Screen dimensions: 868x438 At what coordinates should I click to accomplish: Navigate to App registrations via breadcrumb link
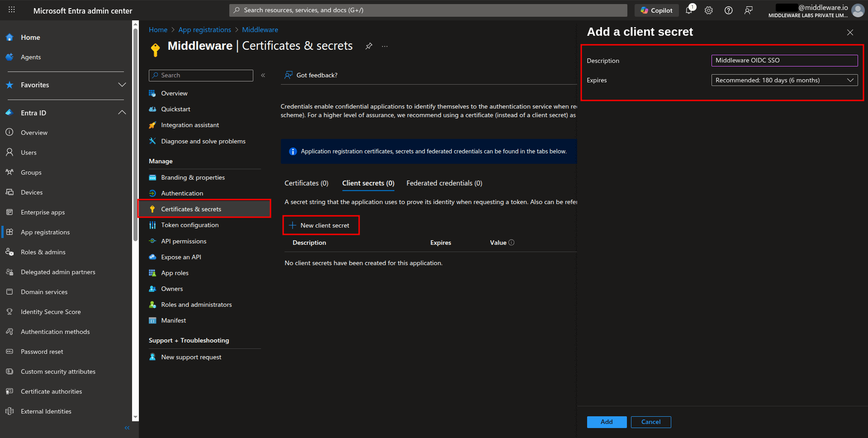point(204,29)
